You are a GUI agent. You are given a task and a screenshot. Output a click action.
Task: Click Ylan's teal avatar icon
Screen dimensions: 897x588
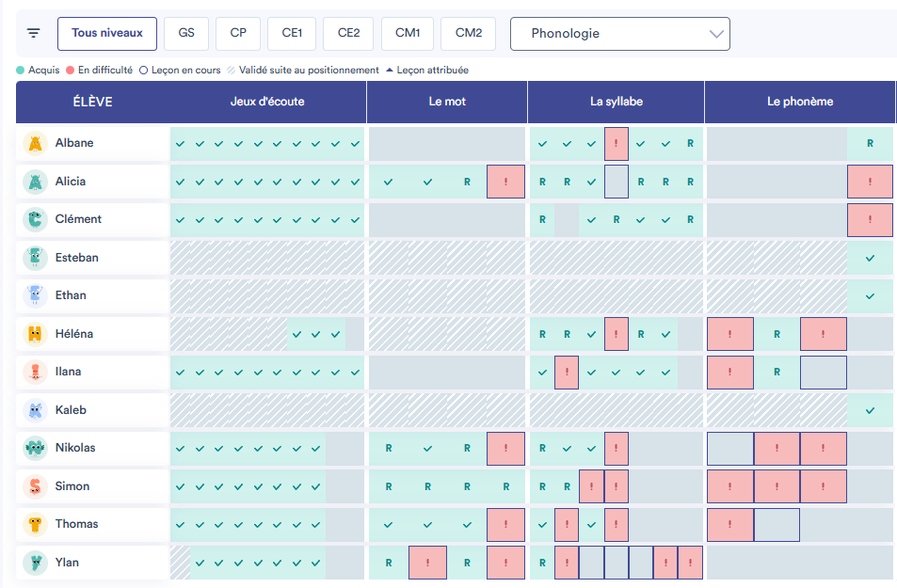click(35, 563)
